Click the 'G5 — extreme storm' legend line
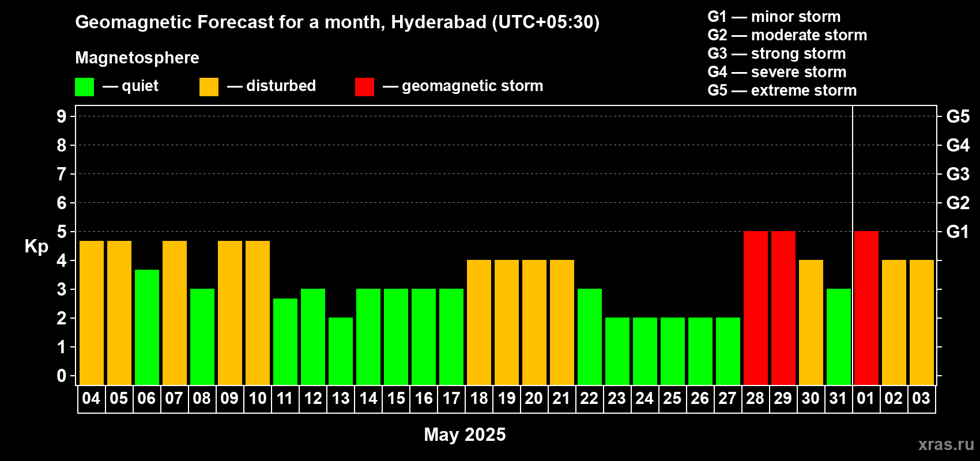The image size is (980, 461). pyautogui.click(x=782, y=90)
